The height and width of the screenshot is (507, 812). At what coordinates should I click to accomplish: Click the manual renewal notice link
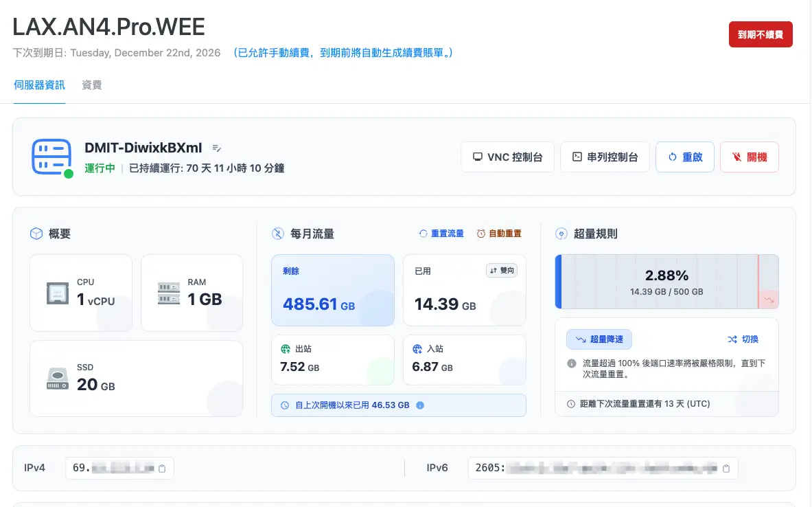(343, 53)
